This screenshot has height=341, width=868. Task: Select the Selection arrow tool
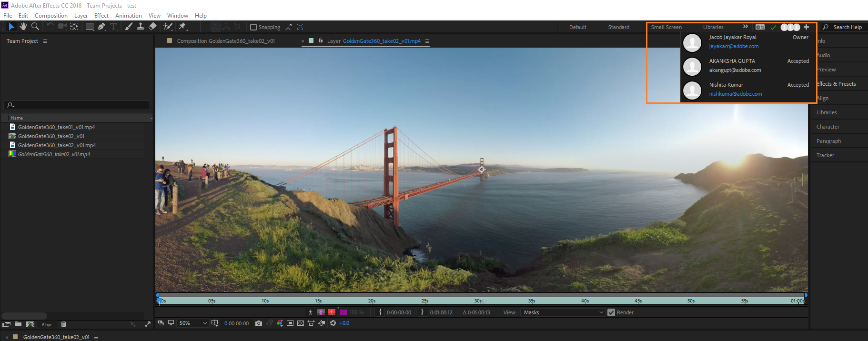point(11,27)
